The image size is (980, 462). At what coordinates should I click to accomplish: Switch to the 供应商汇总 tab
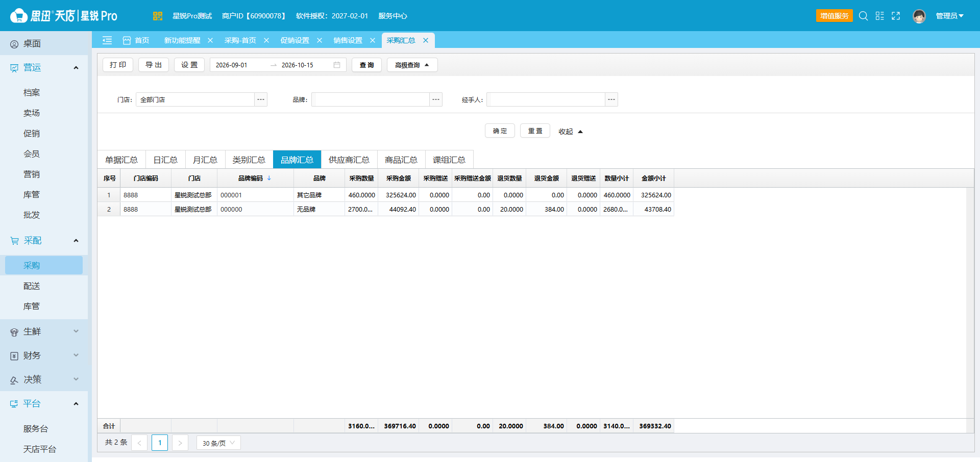[x=349, y=160]
